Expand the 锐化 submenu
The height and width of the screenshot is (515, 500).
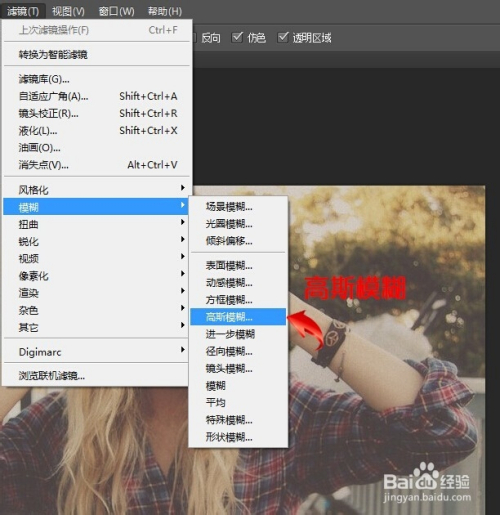pyautogui.click(x=96, y=241)
